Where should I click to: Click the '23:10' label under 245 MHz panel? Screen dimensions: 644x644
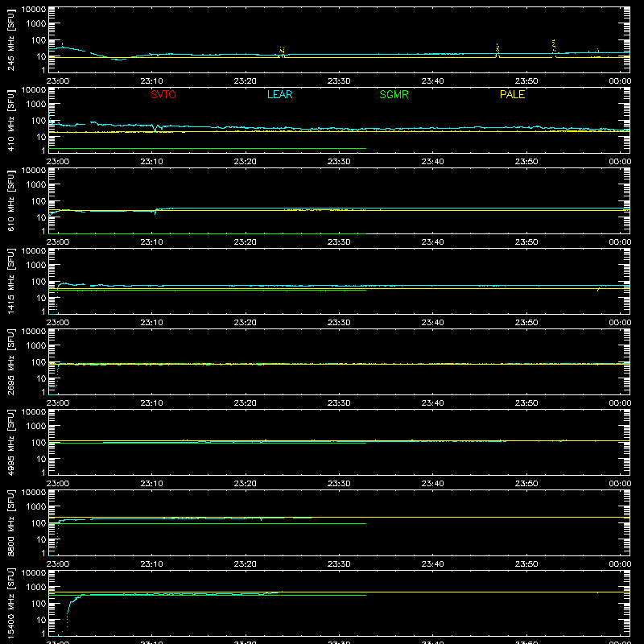(x=151, y=81)
